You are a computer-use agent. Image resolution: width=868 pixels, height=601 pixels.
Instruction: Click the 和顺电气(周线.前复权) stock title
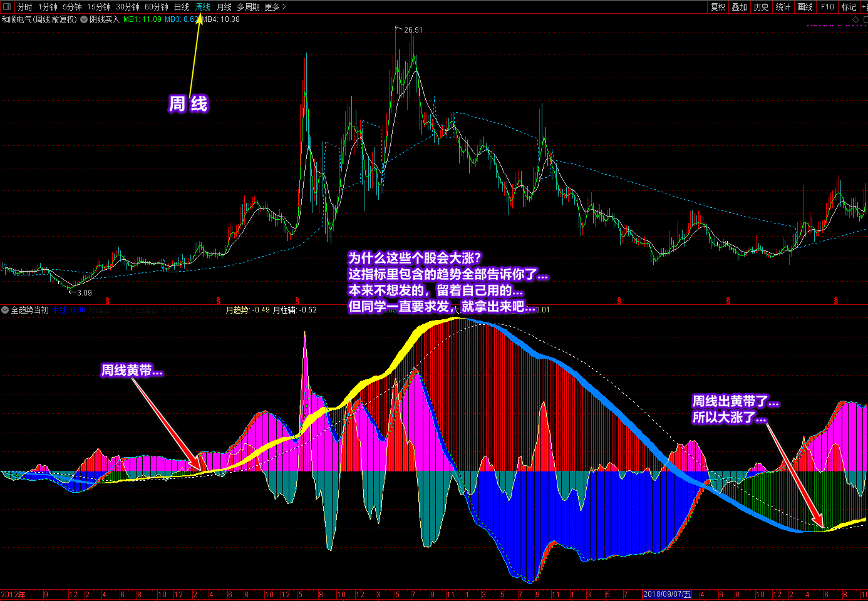tap(39, 19)
